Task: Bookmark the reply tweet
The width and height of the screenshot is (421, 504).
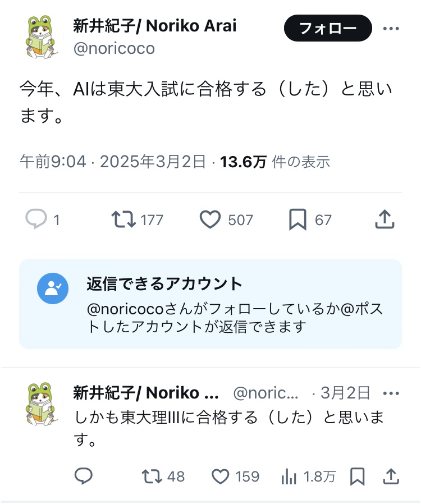Action: (357, 476)
